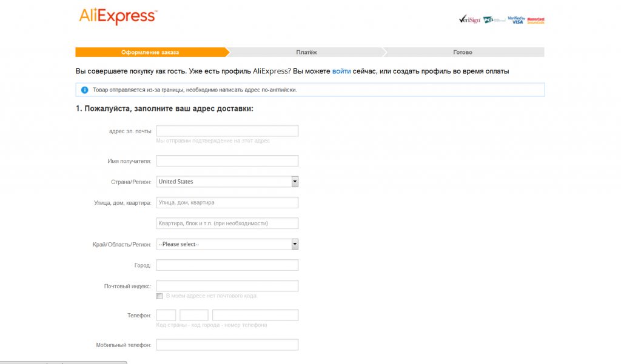The image size is (621, 364).
Task: Go to the Платёж step
Action: [x=306, y=52]
